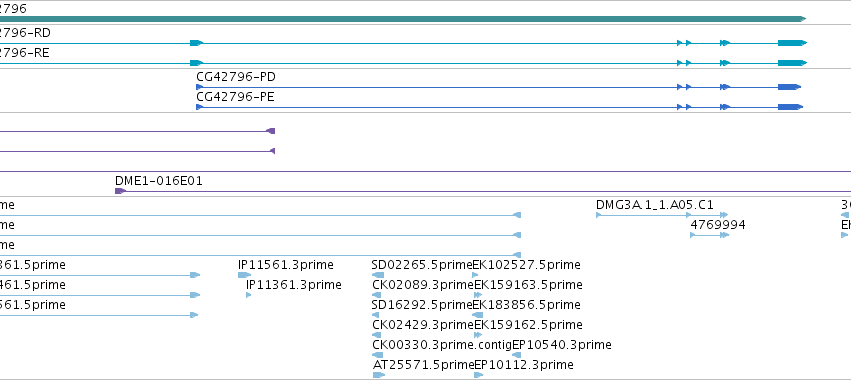Select the CG42796-PD protein feature label
This screenshot has width=851, height=380.
pos(236,77)
